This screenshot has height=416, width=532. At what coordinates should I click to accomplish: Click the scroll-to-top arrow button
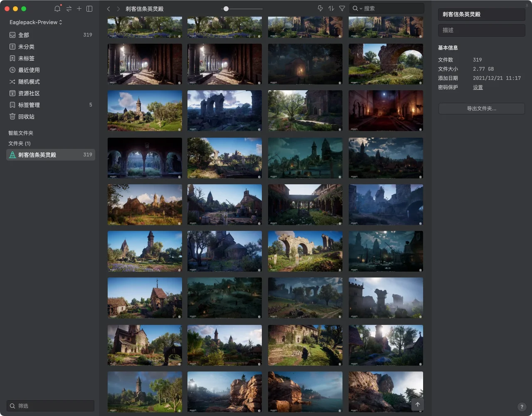pyautogui.click(x=418, y=404)
